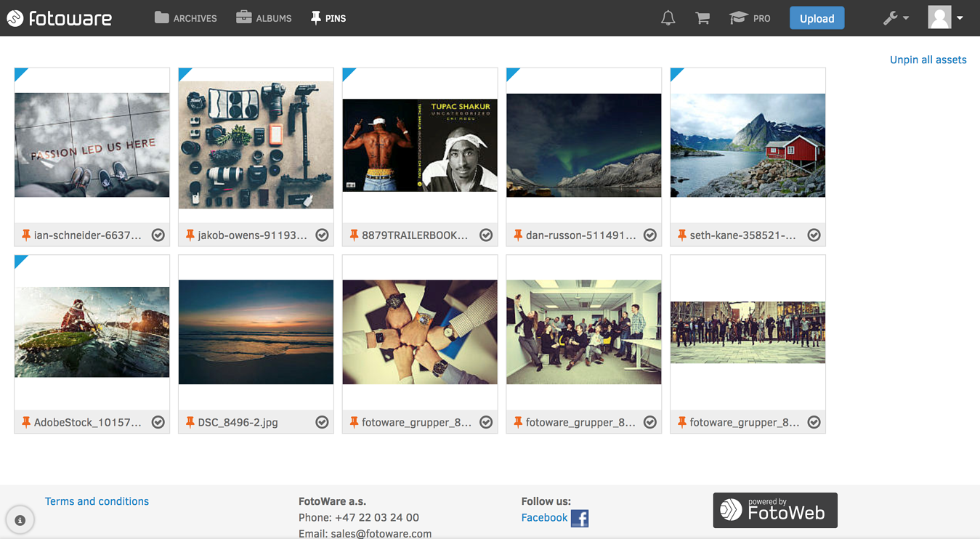
Task: Select the ian-schneider-6637 asset checkmark
Action: (158, 235)
